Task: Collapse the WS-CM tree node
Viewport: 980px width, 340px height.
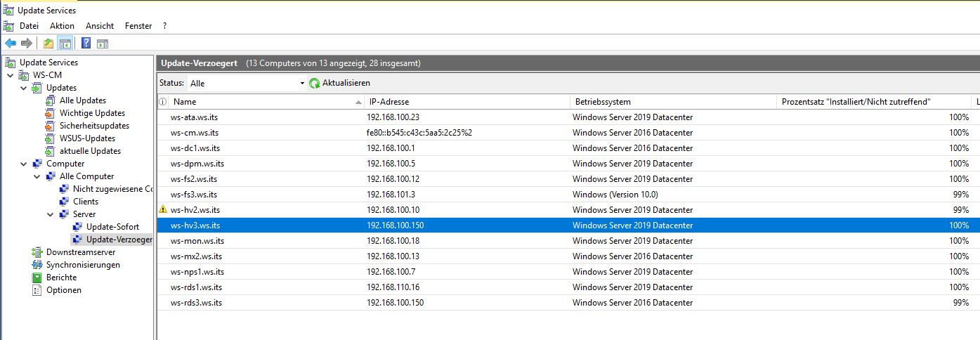Action: [x=11, y=75]
